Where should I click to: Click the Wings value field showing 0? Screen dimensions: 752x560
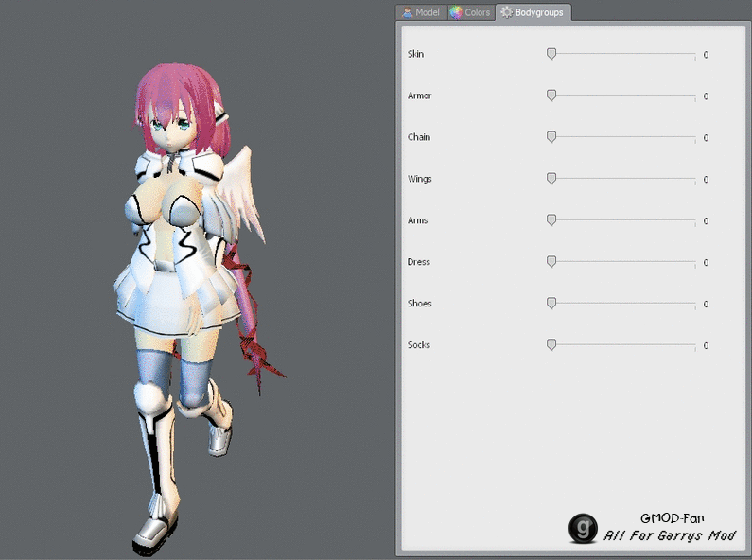tap(706, 180)
